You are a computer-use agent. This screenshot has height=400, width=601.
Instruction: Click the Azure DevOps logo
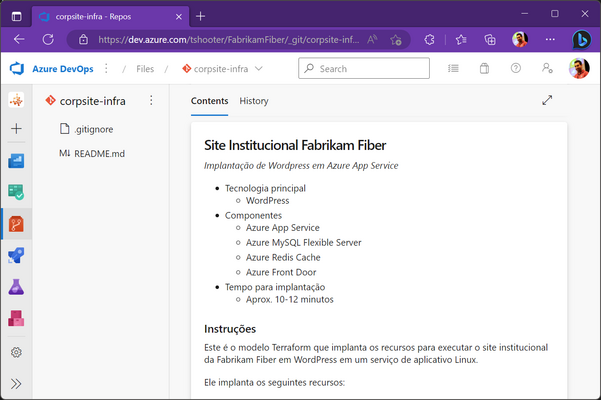16,68
